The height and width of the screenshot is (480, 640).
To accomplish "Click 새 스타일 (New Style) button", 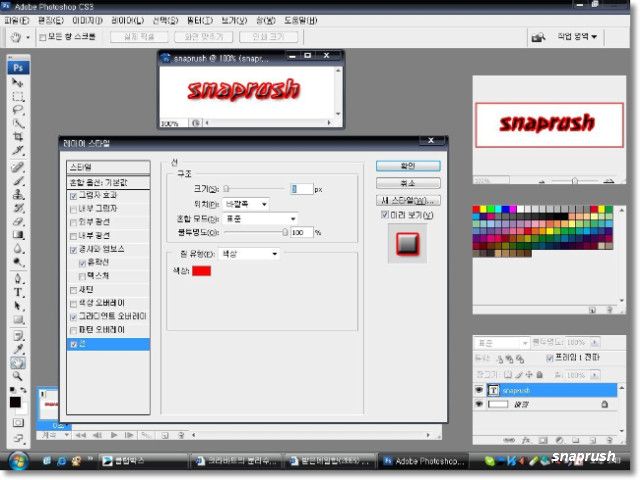I will [408, 200].
